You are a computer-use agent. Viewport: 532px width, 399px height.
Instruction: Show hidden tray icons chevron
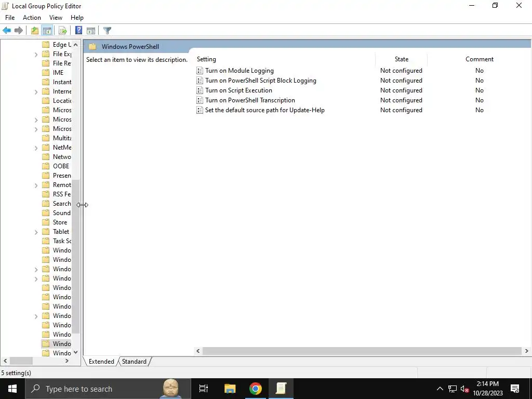[440, 389]
